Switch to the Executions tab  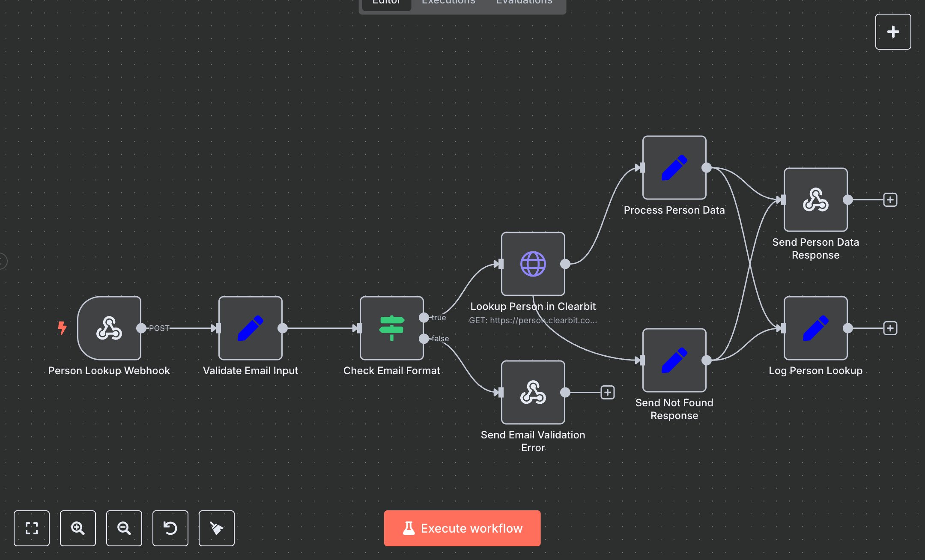click(x=448, y=3)
